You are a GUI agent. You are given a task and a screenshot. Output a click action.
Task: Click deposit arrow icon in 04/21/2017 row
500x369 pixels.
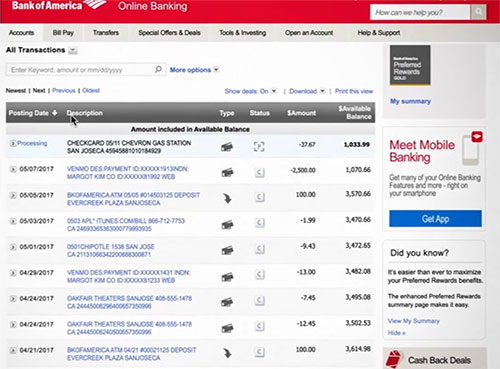click(227, 353)
